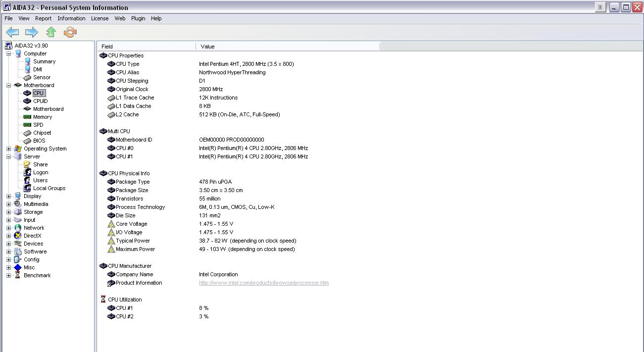This screenshot has height=352, width=644.
Task: Expand the Storage tree node
Action: [x=8, y=212]
